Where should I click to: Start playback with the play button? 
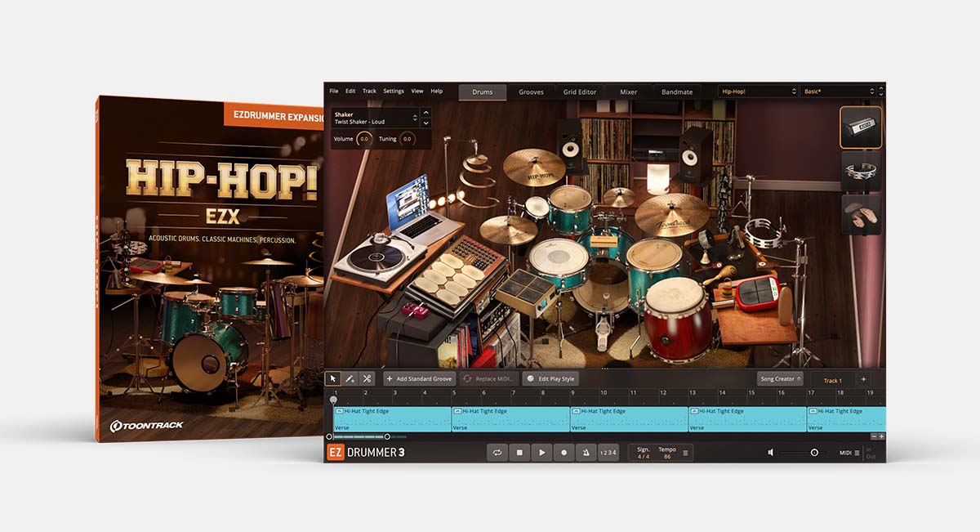click(x=541, y=452)
